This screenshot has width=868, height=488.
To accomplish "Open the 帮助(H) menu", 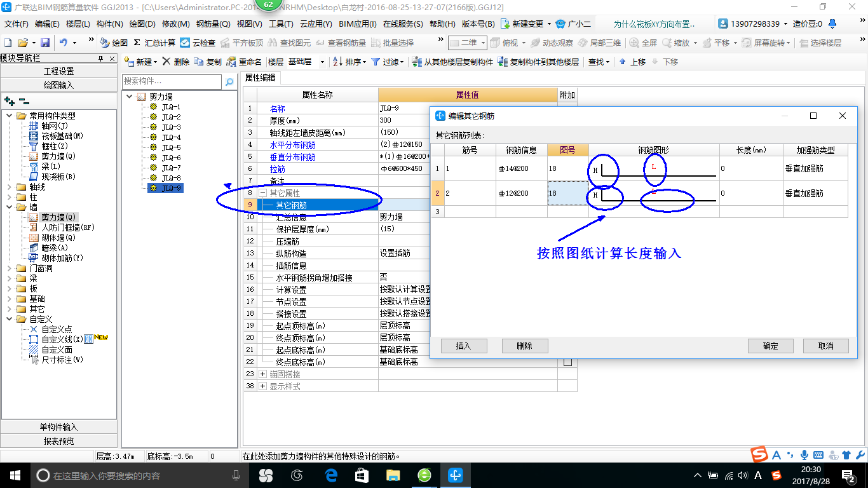I will 442,24.
